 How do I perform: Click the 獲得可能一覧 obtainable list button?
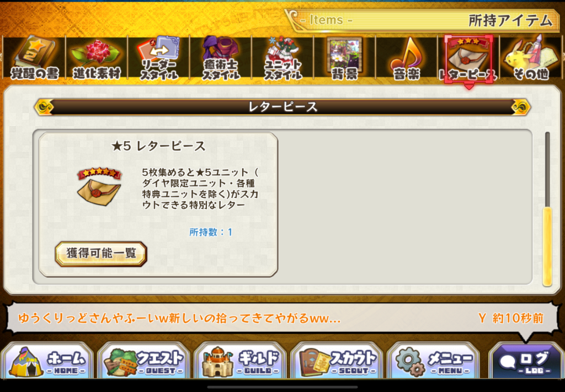coord(101,254)
